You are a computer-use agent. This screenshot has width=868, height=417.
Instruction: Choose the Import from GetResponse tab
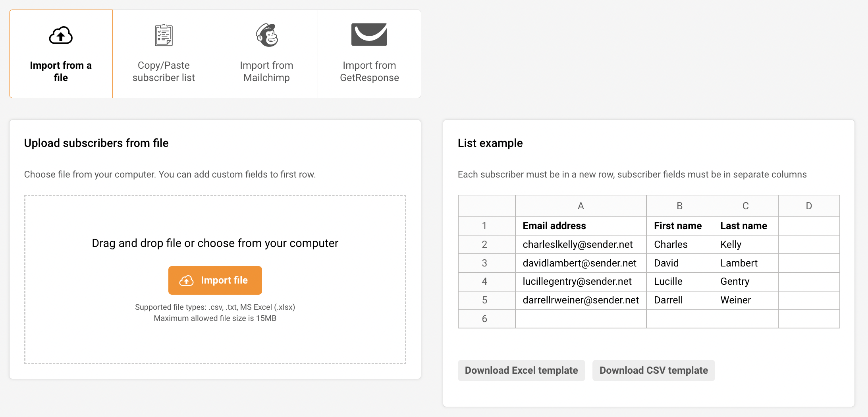click(x=369, y=71)
